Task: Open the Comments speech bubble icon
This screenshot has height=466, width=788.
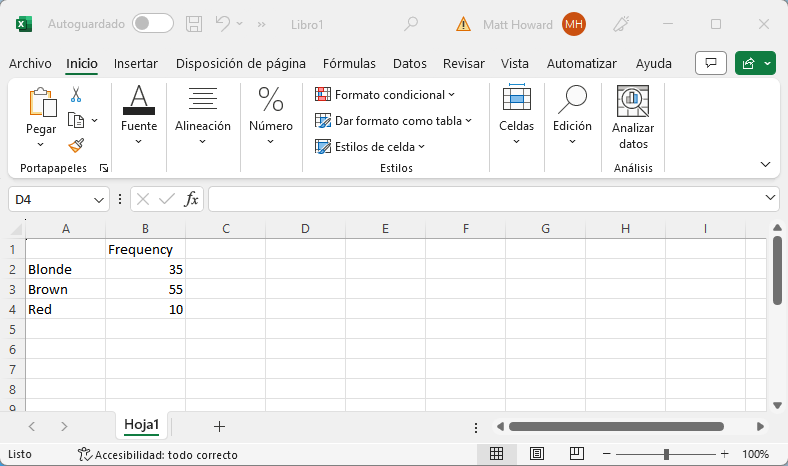Action: click(x=711, y=63)
